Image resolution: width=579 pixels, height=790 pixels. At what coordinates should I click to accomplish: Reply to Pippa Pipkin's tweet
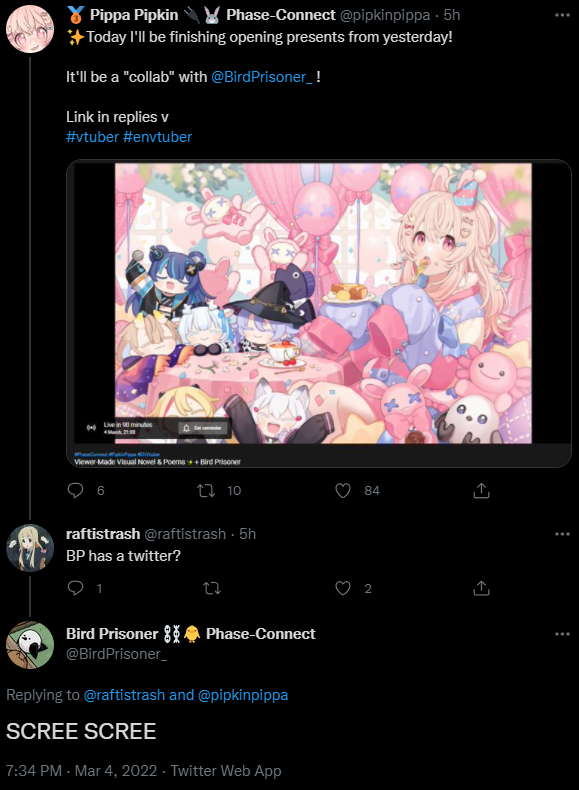pos(76,490)
